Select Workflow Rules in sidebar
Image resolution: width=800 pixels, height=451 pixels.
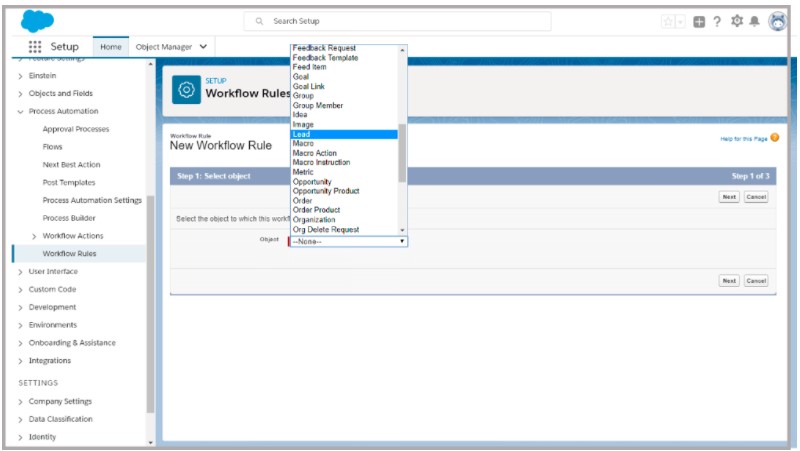[69, 254]
